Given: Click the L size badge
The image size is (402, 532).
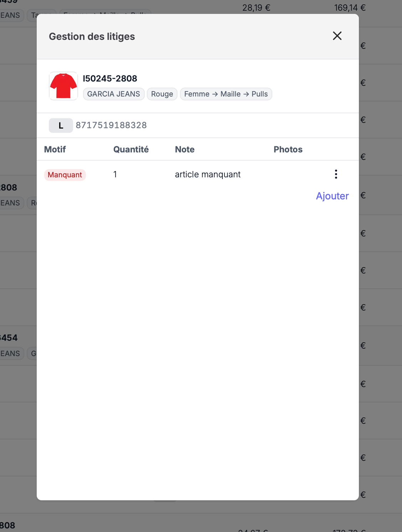Looking at the screenshot, I should tap(61, 125).
